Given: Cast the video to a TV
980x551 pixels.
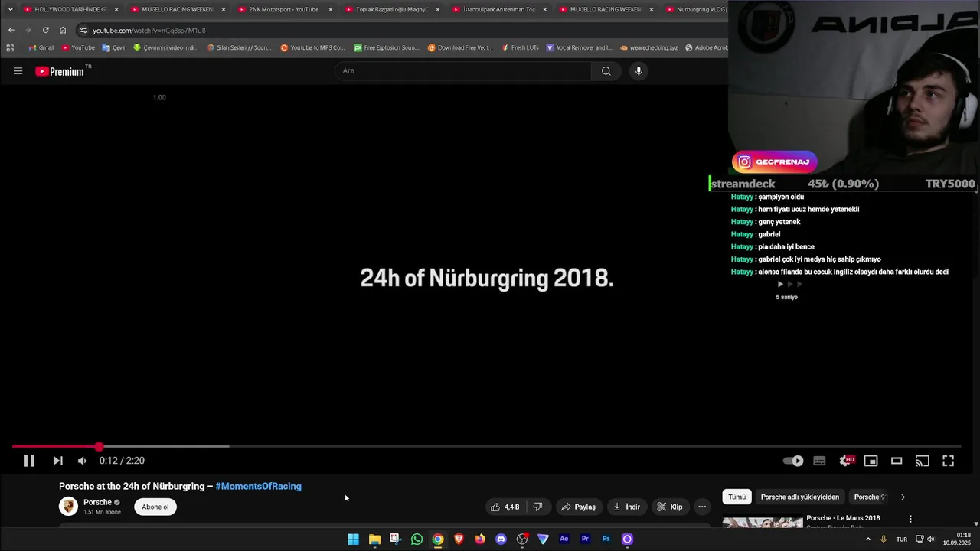Looking at the screenshot, I should (x=923, y=461).
